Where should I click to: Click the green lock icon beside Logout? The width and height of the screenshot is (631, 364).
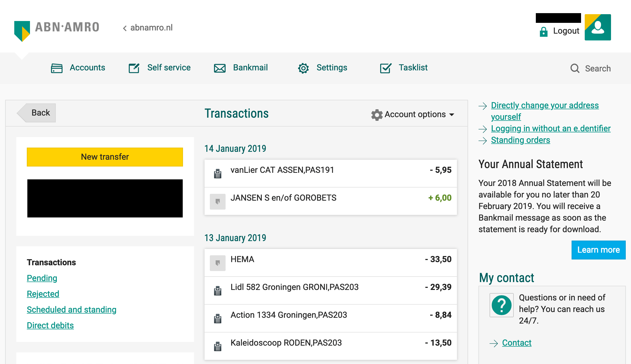[543, 32]
